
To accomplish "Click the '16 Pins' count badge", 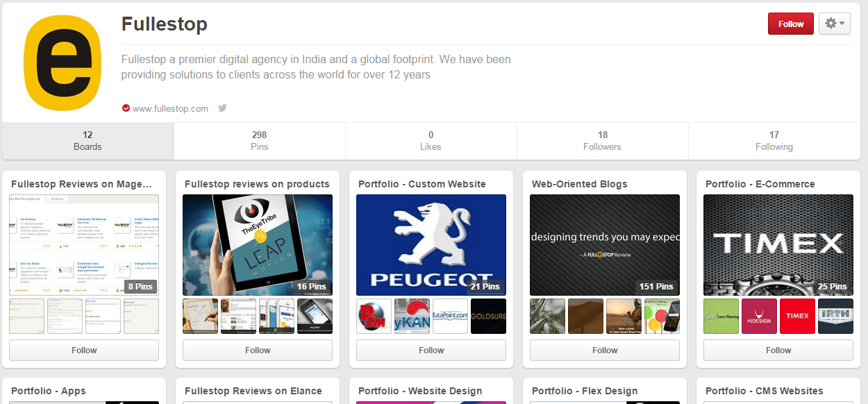I will click(x=311, y=286).
